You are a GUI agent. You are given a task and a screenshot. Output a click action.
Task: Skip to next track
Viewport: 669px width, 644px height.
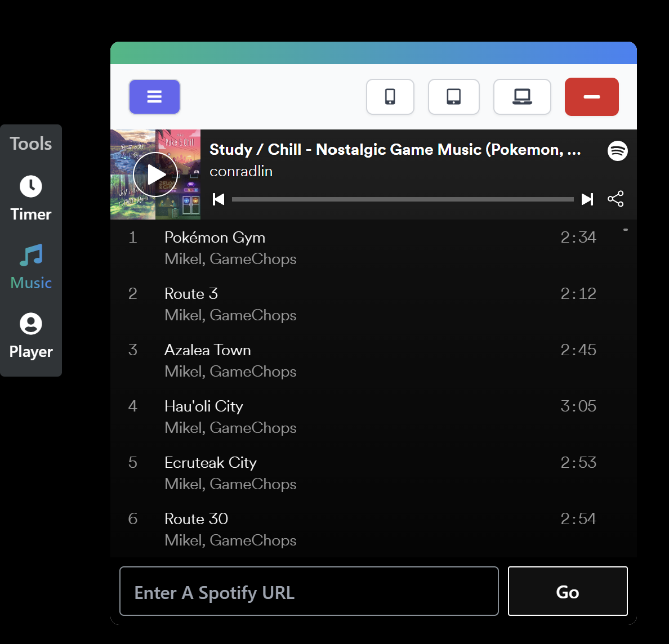pos(587,199)
